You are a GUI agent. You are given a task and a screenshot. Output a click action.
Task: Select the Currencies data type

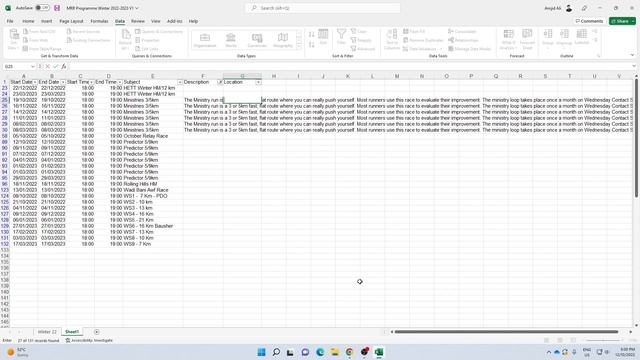click(x=257, y=40)
